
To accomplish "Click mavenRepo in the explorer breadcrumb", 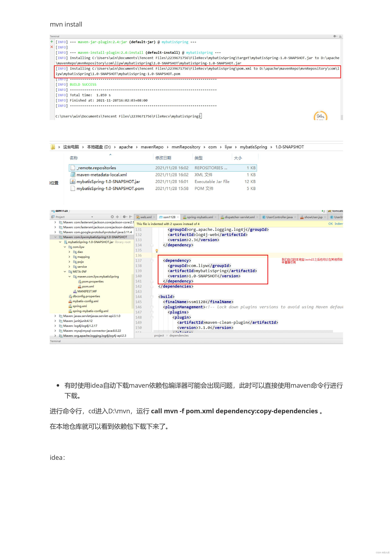I will tap(152, 147).
